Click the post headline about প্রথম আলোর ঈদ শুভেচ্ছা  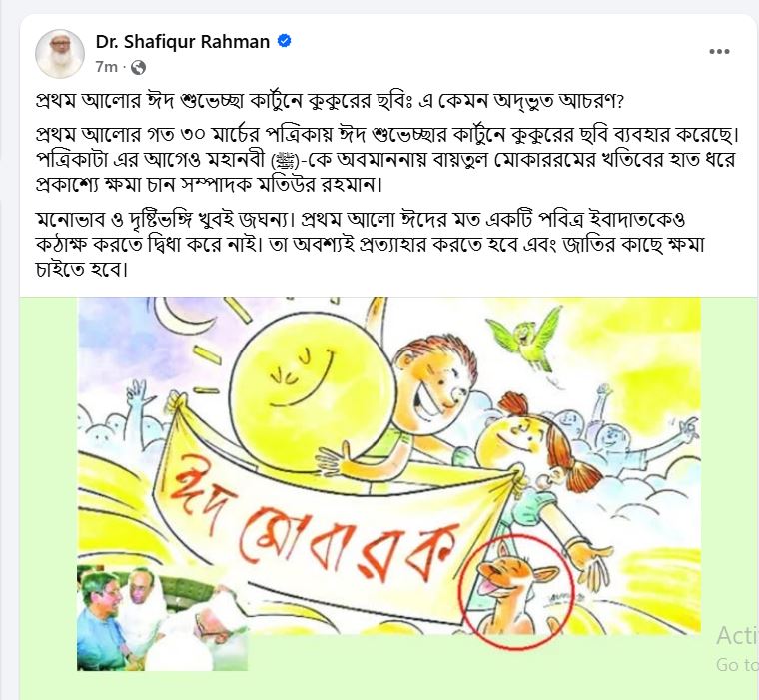click(331, 101)
